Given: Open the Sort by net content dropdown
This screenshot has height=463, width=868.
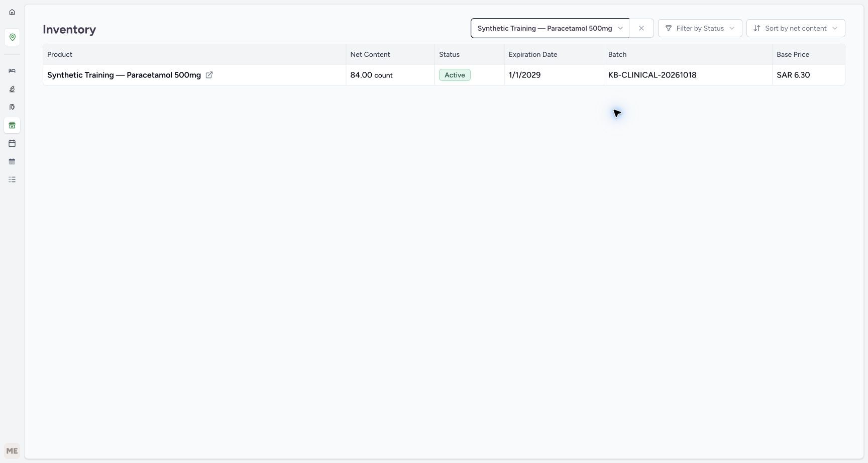Looking at the screenshot, I should point(796,28).
